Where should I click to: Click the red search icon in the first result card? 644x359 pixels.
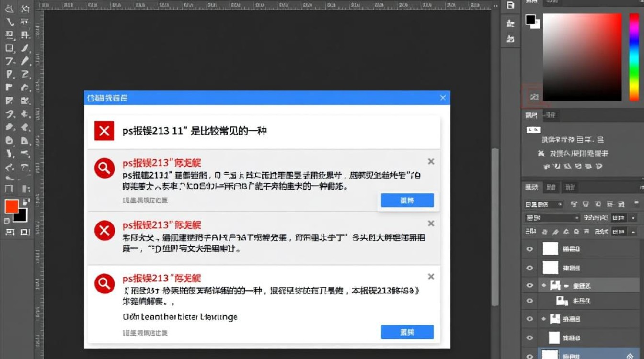pos(104,168)
